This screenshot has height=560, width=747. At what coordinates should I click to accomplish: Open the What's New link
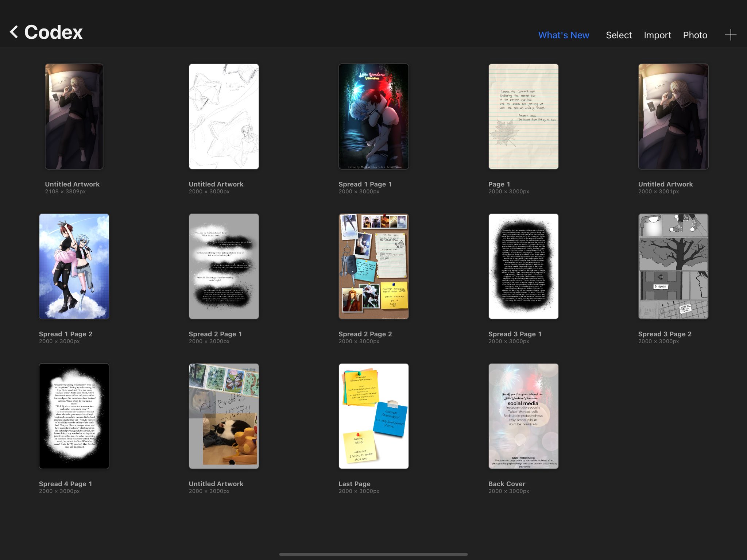coord(563,35)
